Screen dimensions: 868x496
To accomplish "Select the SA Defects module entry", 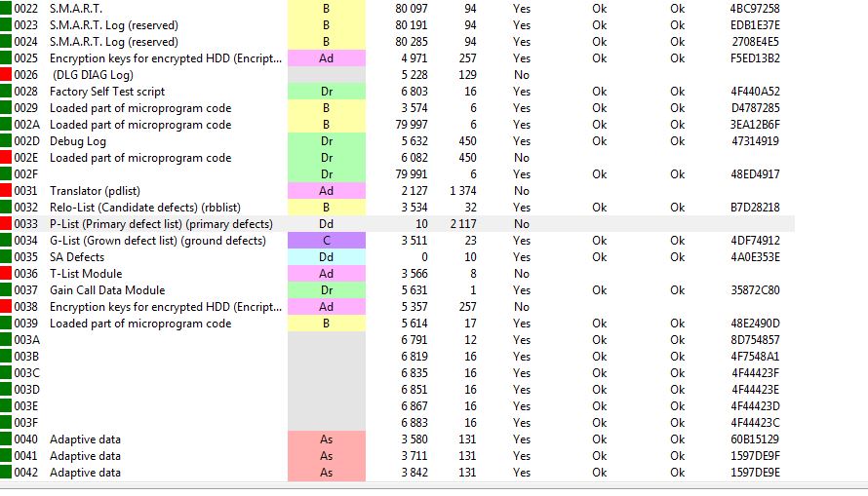I will pos(398,257).
